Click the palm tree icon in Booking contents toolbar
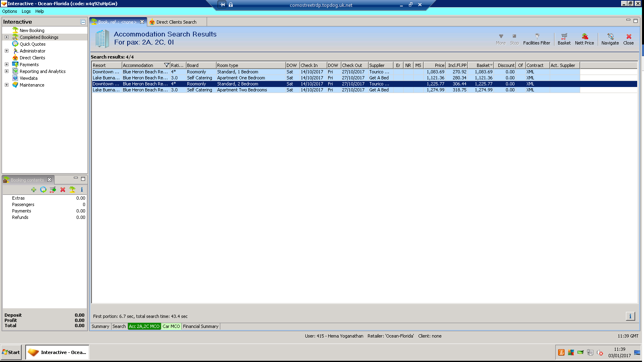644x362 pixels. [72, 190]
